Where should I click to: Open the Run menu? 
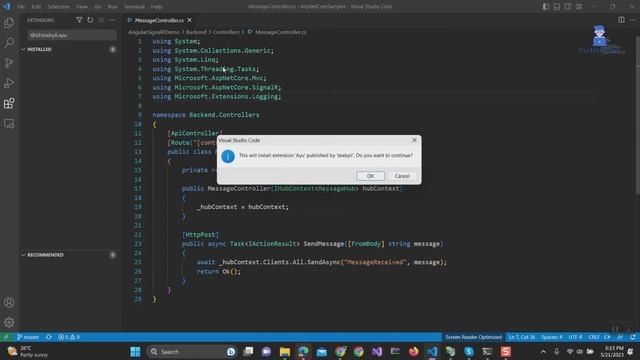click(112, 7)
